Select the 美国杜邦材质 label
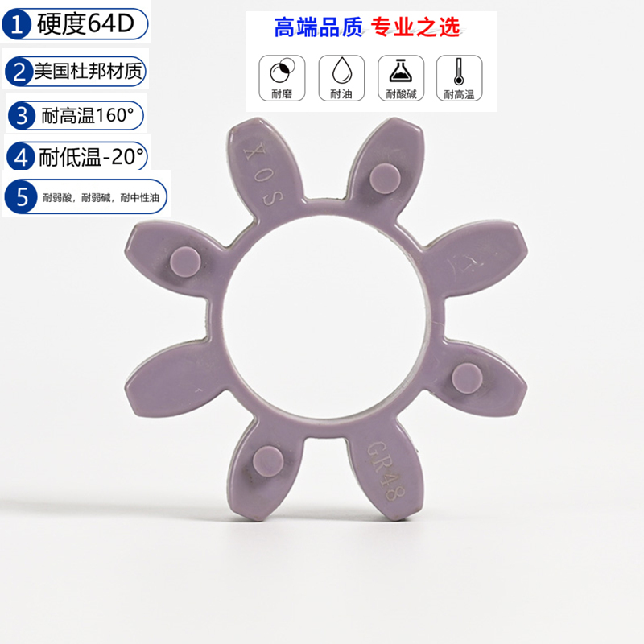 88,72
